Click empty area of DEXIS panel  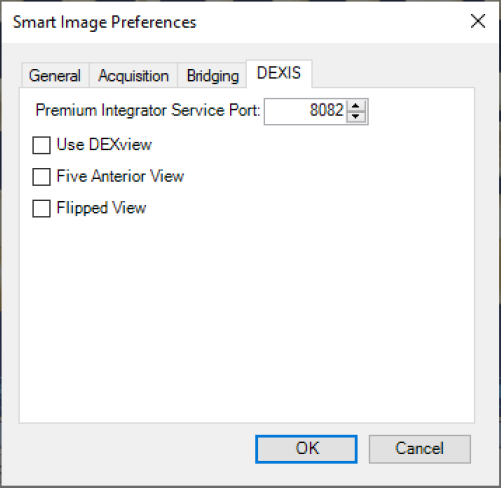[247, 317]
